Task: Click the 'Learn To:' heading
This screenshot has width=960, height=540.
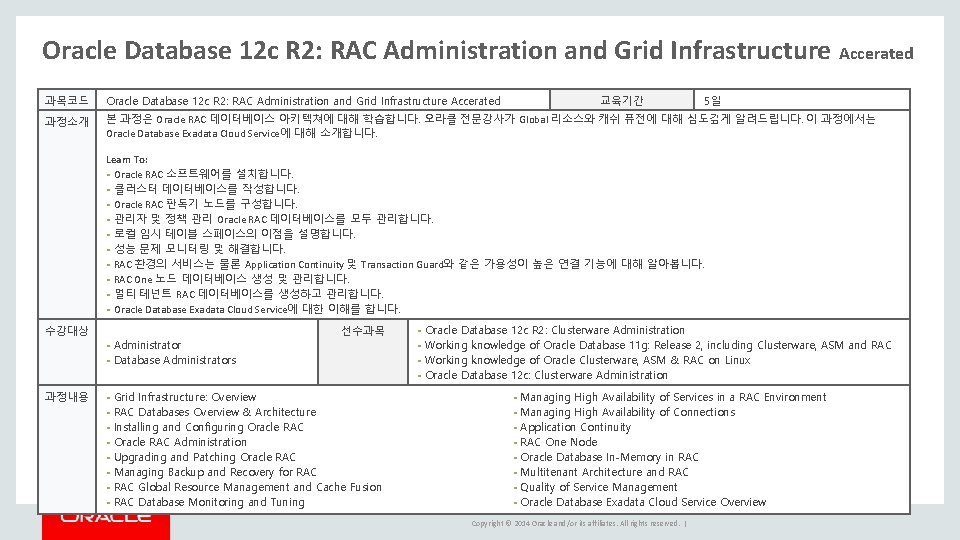Action: coord(127,159)
